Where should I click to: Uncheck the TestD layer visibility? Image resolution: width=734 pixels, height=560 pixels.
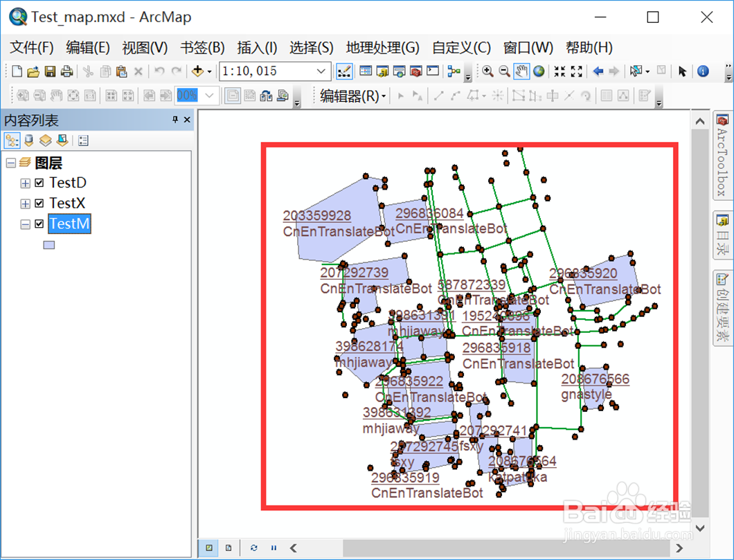click(x=39, y=183)
